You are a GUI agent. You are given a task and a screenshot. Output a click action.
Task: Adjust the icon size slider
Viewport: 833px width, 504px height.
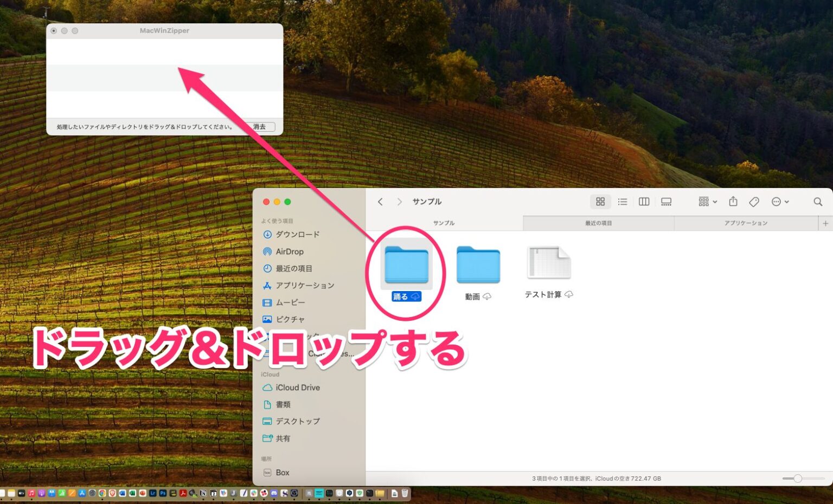click(798, 479)
